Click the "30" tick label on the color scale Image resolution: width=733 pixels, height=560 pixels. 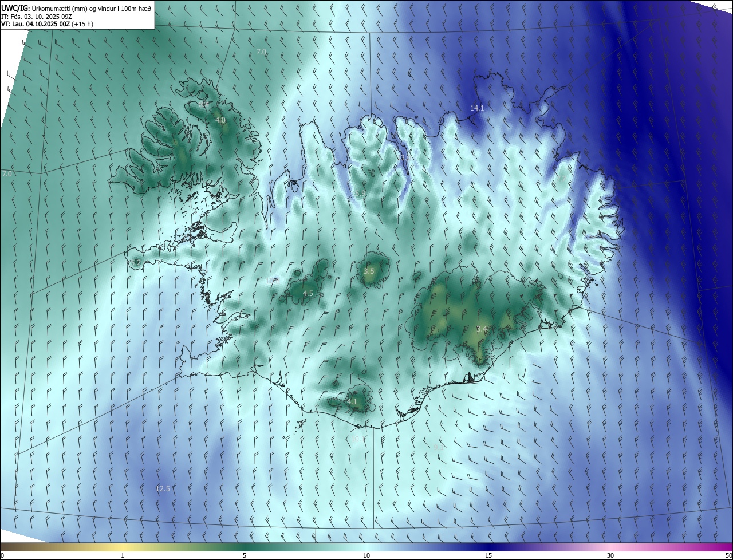[610, 555]
